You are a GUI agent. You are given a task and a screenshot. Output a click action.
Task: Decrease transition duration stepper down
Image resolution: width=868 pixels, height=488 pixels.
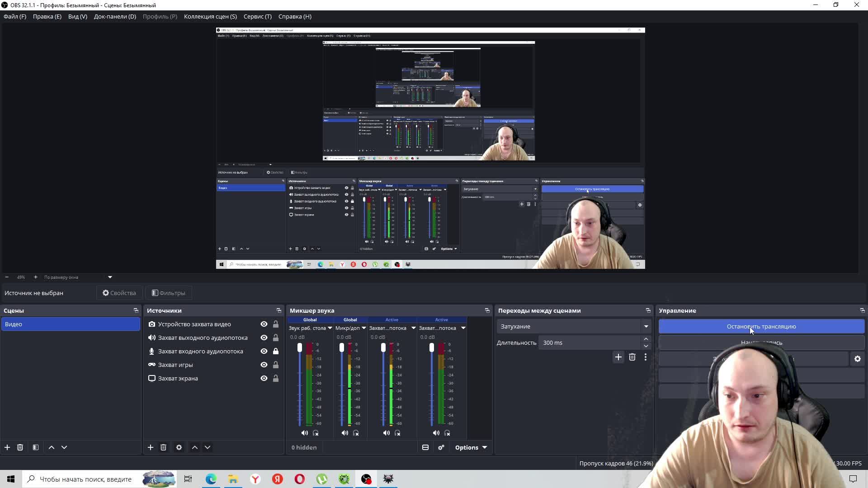tap(646, 346)
